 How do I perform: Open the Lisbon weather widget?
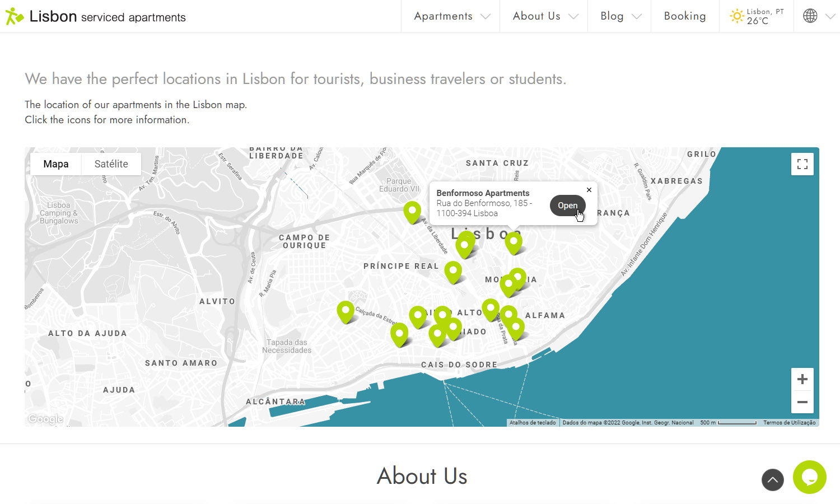757,16
